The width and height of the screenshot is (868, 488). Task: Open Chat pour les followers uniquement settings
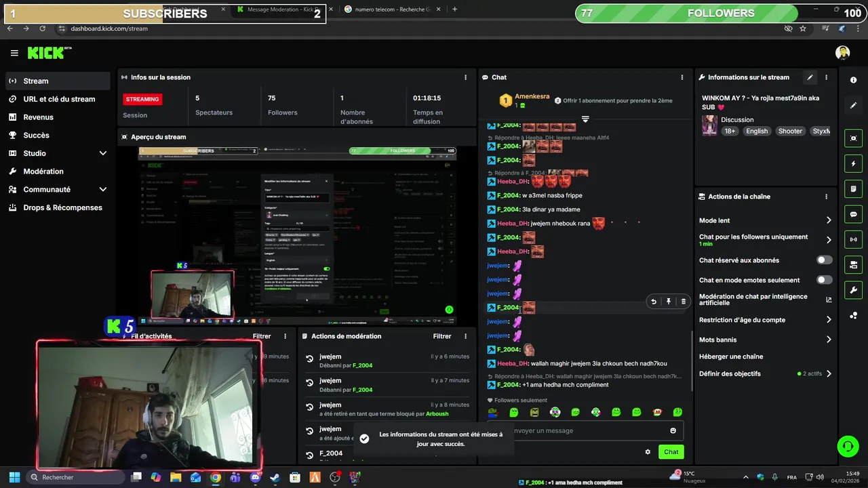point(766,240)
